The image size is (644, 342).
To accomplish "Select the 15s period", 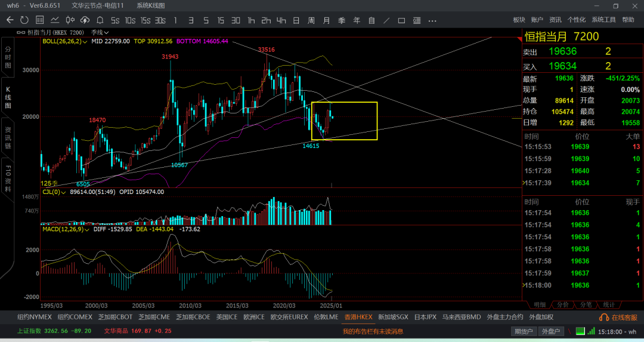I will pos(145,20).
